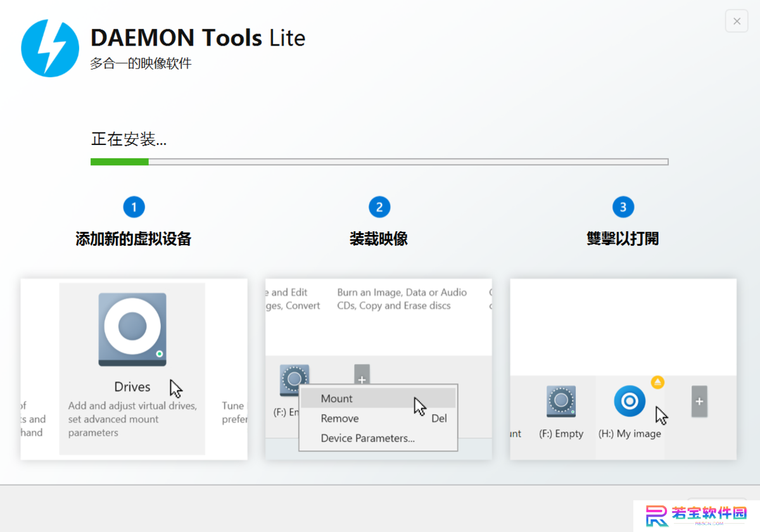Click the (F:) Empty drive icon

561,402
